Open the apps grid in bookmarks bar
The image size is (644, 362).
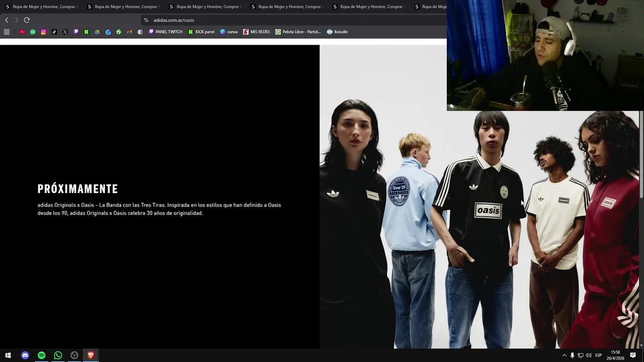tap(7, 32)
